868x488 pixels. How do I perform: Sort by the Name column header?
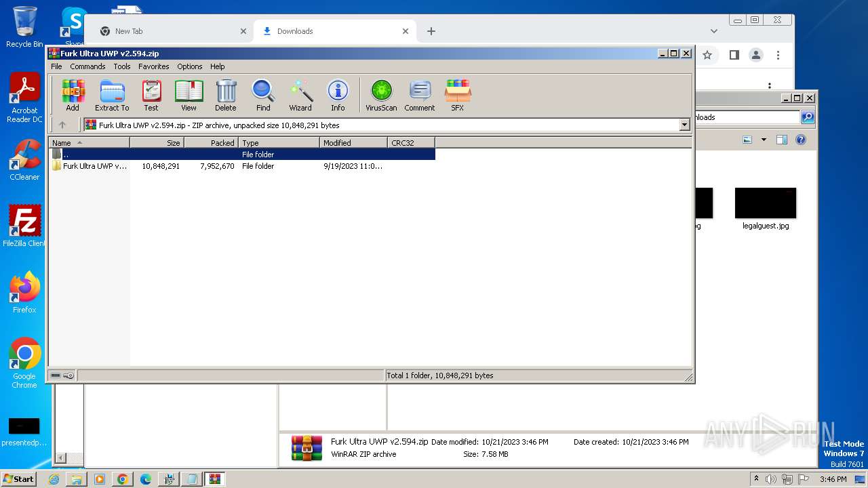coord(89,143)
